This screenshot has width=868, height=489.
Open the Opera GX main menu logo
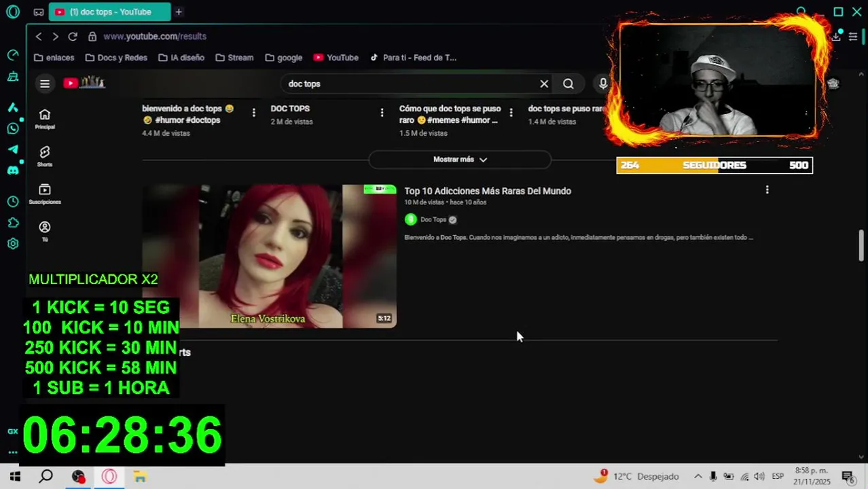[x=13, y=12]
